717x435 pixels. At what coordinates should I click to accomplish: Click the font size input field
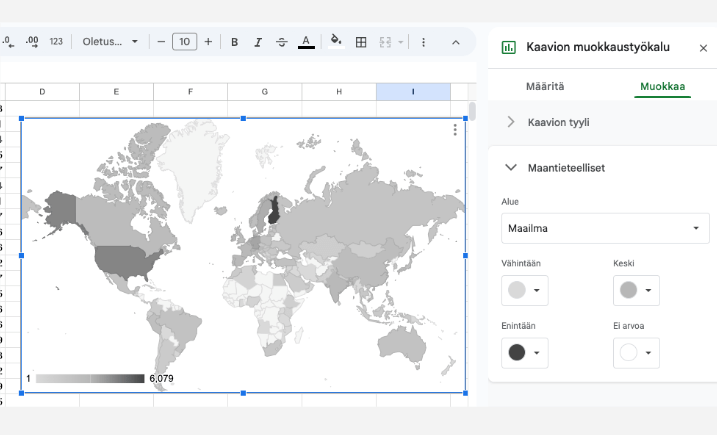point(184,42)
